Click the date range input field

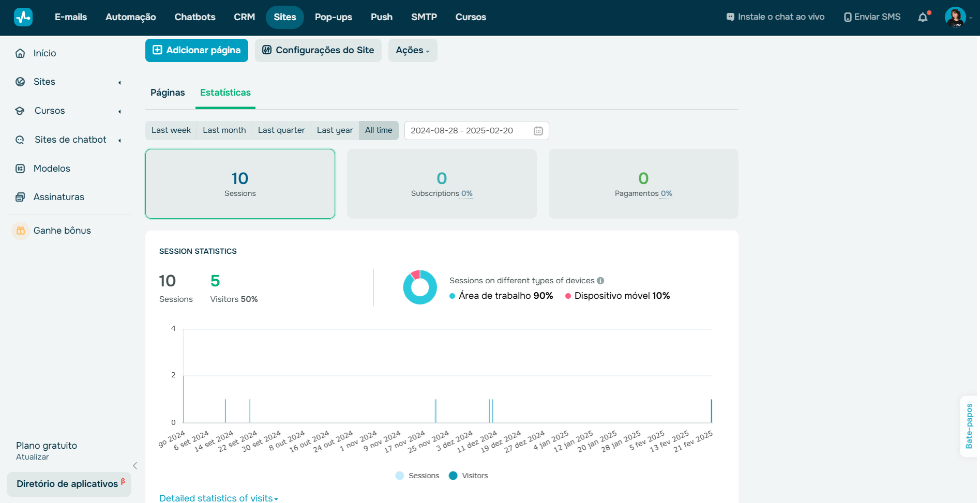pyautogui.click(x=465, y=130)
